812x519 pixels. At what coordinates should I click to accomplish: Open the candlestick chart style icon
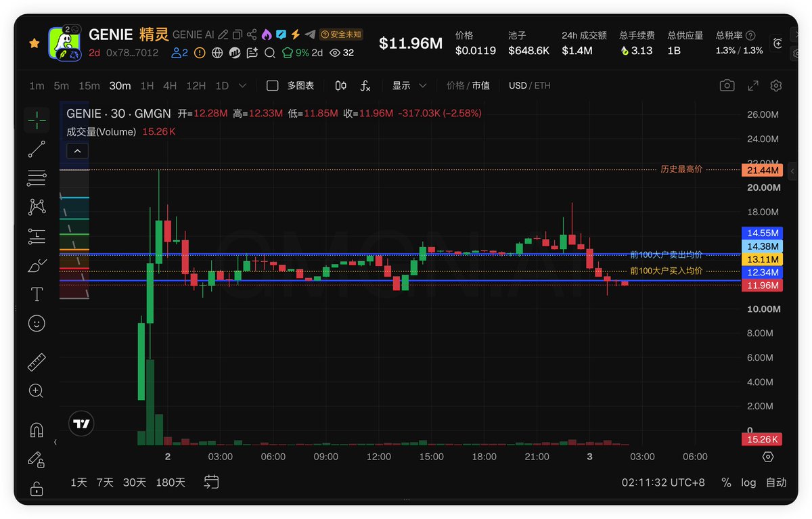(x=340, y=86)
